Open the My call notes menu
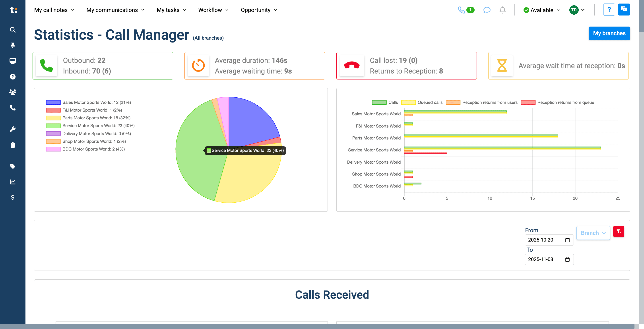 (54, 10)
